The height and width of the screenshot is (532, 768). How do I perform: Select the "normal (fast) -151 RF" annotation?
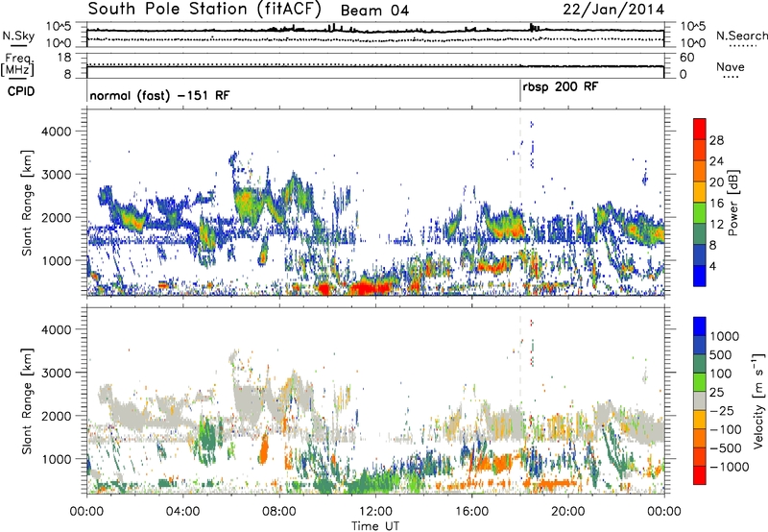click(159, 95)
